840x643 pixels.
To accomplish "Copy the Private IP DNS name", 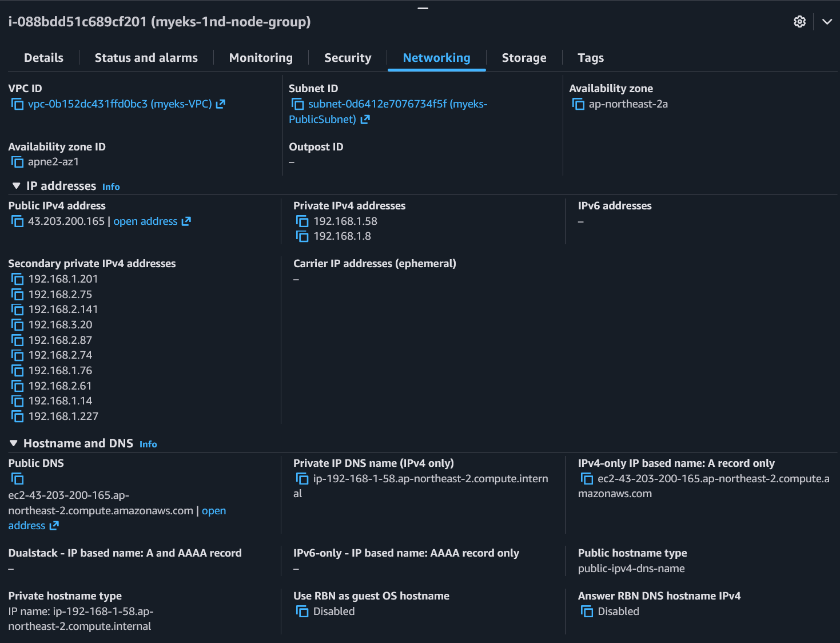I will point(300,478).
